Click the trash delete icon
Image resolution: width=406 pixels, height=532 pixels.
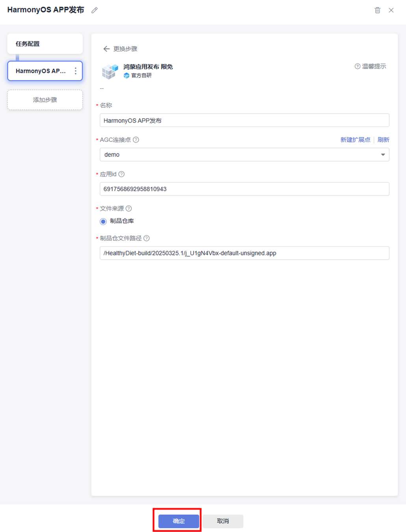[377, 10]
